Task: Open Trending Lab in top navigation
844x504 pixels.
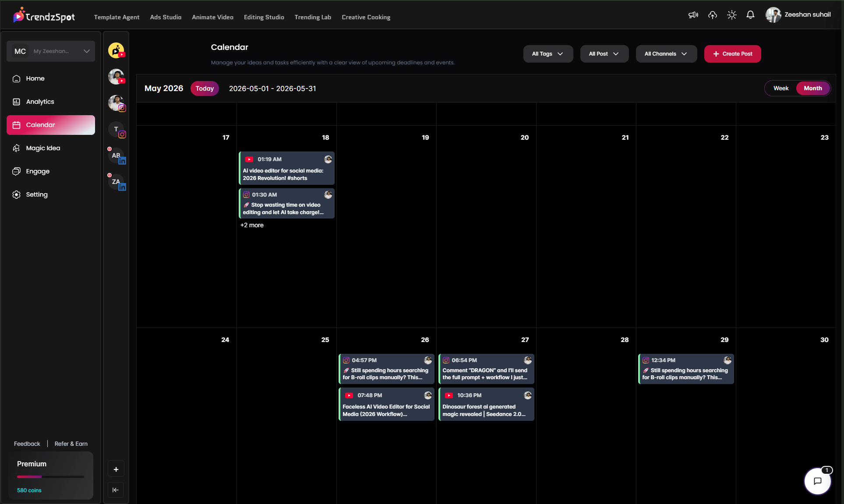Action: [313, 17]
